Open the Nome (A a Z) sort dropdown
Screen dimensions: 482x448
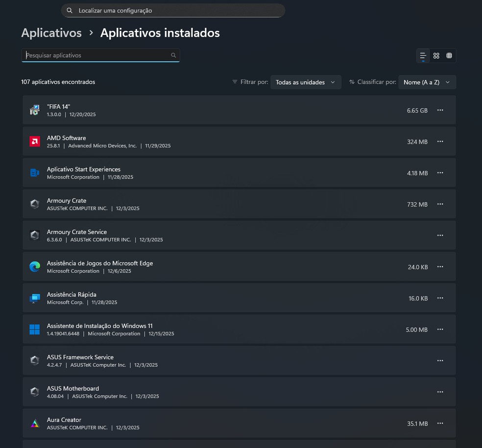(x=427, y=82)
